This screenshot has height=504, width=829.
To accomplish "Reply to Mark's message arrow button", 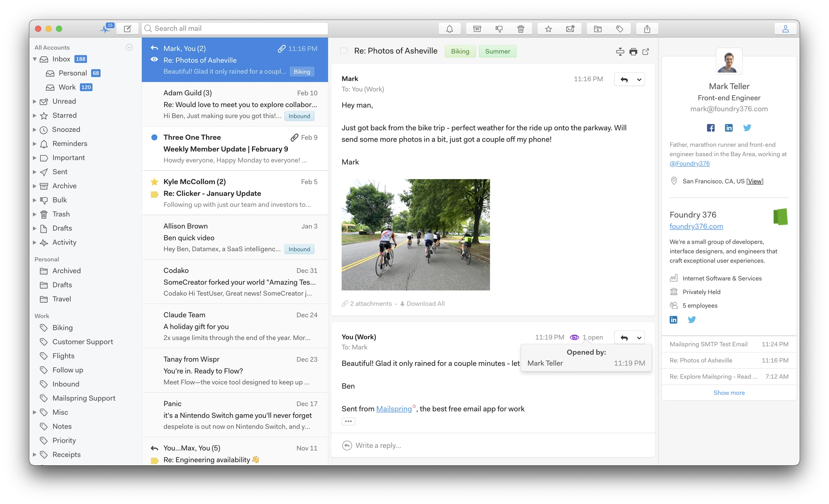I will tap(624, 79).
